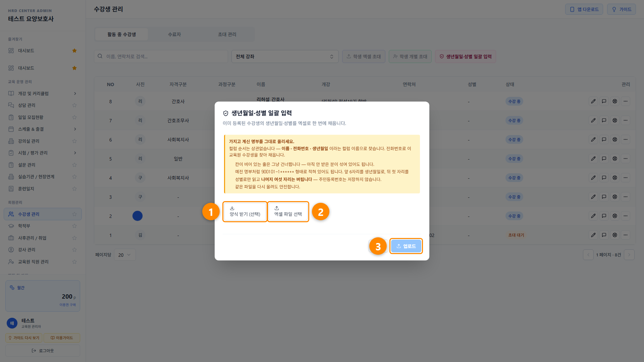
Task: Open 수강생 관리 in the sidebar
Action: (x=43, y=214)
